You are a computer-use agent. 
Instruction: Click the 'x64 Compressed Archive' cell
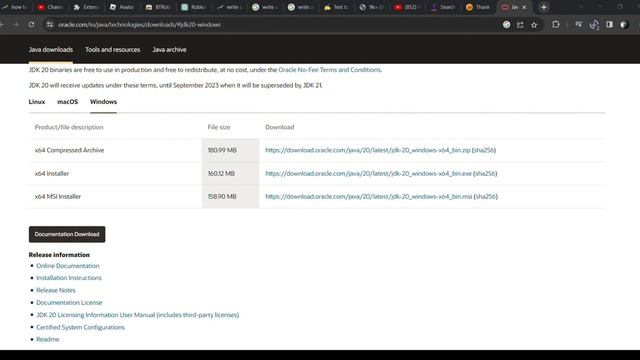tap(69, 150)
